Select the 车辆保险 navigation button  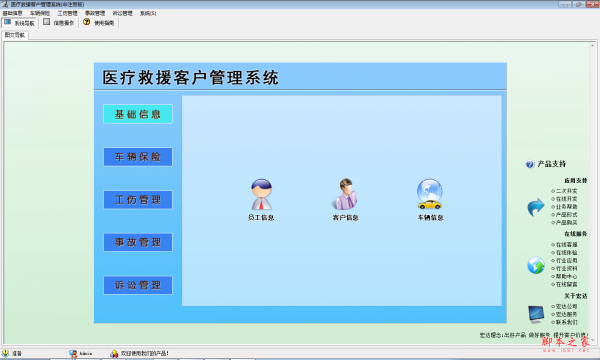pos(138,157)
